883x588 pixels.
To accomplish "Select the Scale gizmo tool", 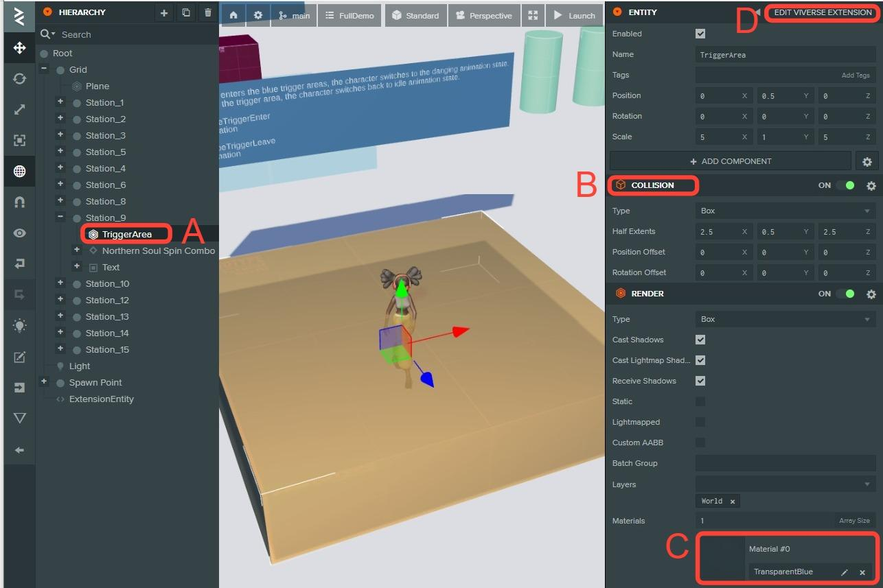I will 19,109.
